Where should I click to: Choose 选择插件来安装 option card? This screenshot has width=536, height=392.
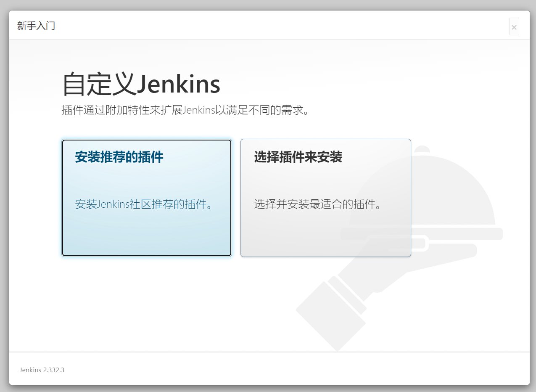pos(325,198)
